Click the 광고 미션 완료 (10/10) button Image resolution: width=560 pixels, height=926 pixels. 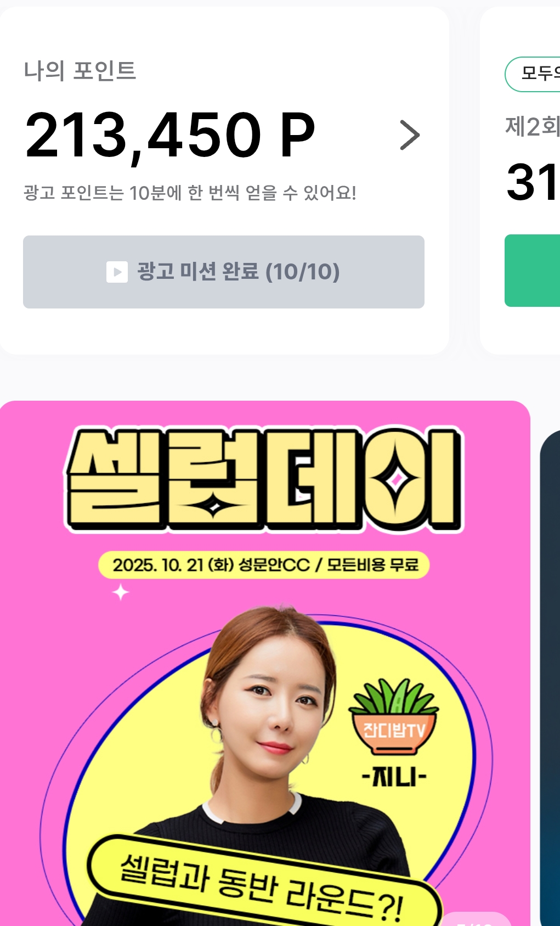pos(224,272)
